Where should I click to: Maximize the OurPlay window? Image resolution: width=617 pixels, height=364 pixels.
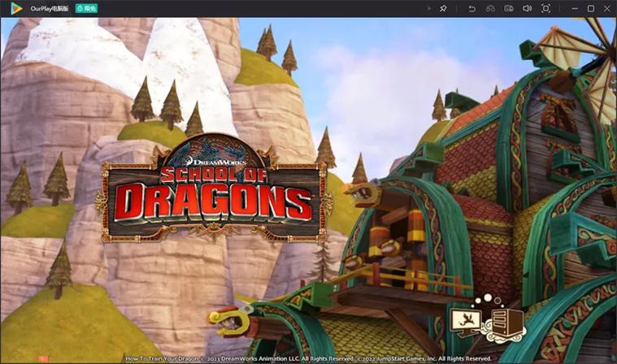[591, 8]
